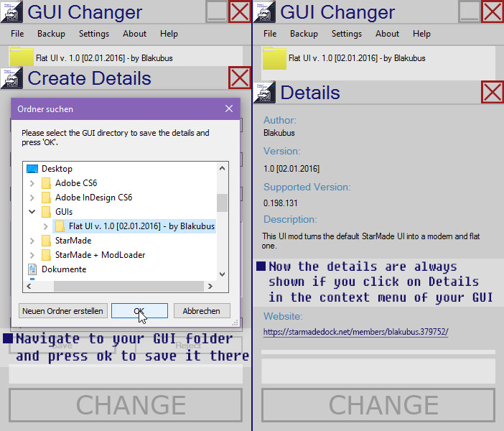Open Backup menu in right GUI Changer window
This screenshot has width=504, height=431.
pos(304,34)
